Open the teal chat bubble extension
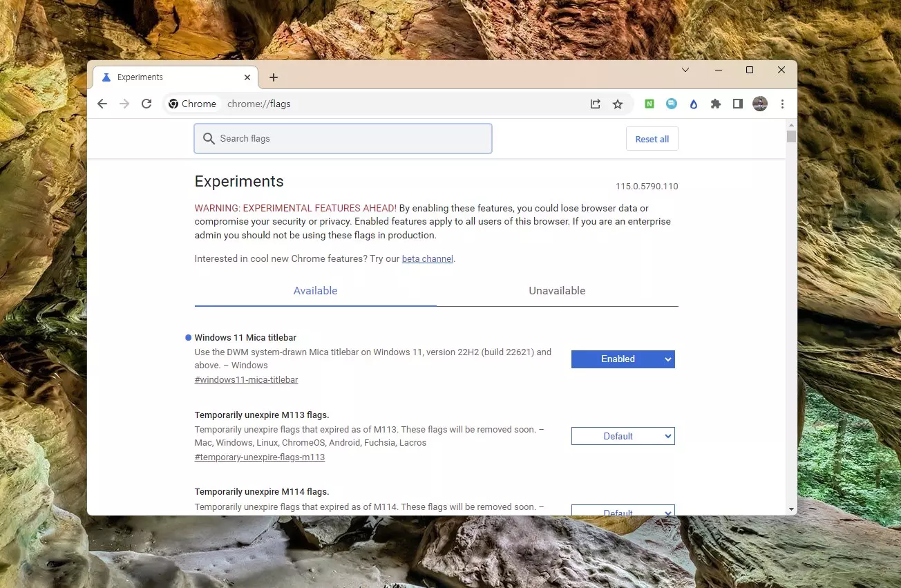 (x=672, y=104)
